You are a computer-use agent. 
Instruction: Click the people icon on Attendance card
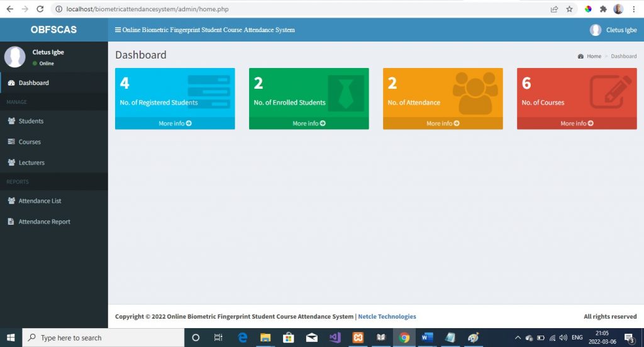(475, 93)
